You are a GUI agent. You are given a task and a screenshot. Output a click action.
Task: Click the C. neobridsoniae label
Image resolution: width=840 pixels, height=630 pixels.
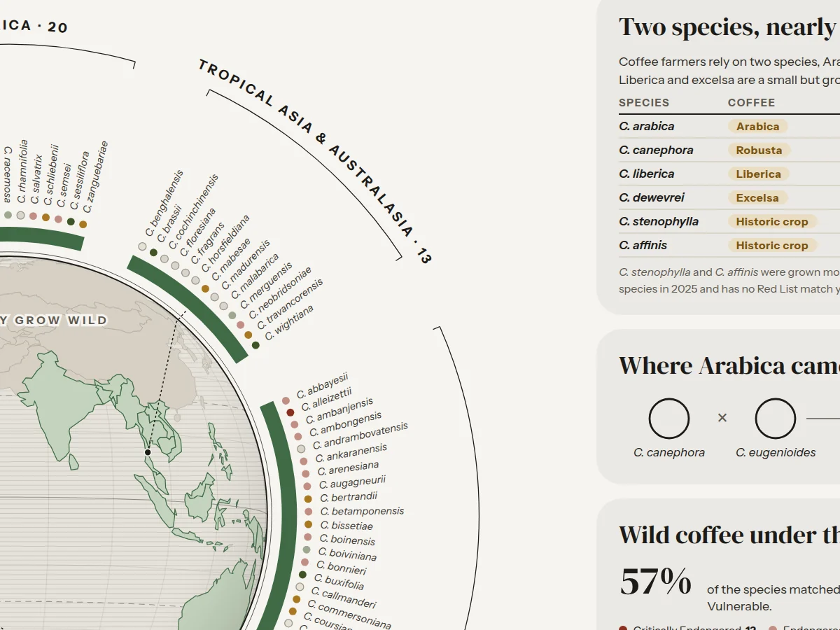click(x=280, y=294)
